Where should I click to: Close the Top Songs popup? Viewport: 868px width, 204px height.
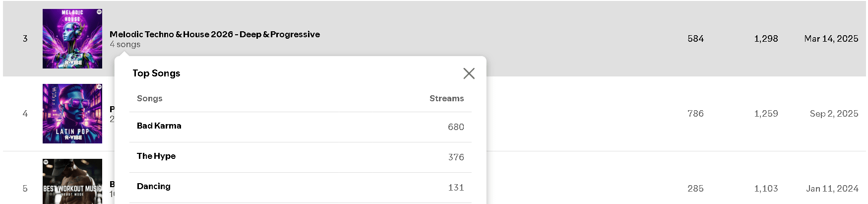tap(469, 73)
